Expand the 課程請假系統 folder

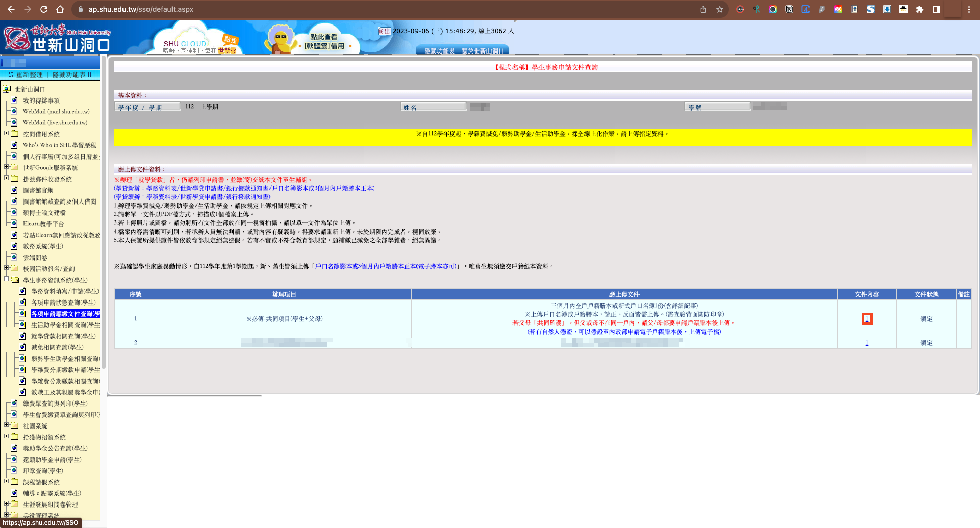click(x=6, y=481)
